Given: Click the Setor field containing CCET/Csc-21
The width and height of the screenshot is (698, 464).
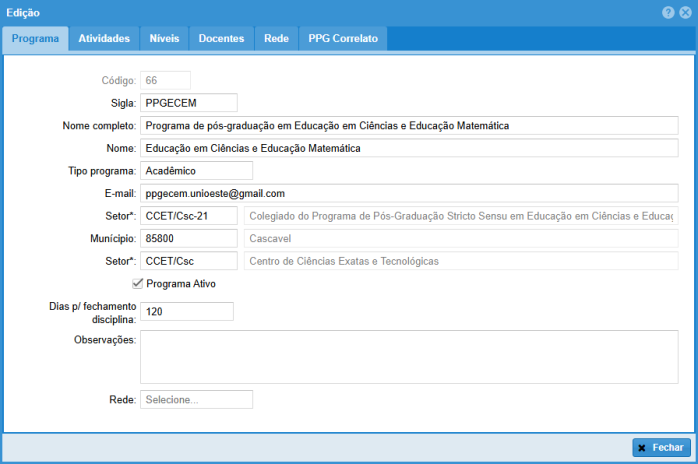Looking at the screenshot, I should [x=188, y=216].
